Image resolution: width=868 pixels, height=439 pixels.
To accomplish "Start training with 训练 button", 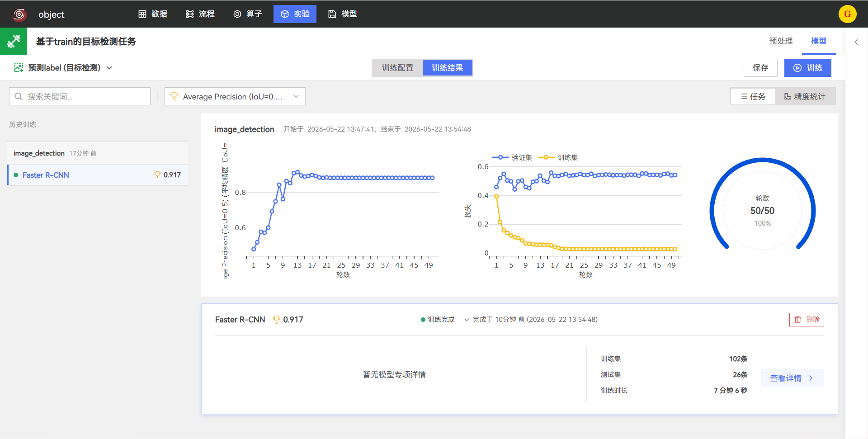I will [808, 68].
